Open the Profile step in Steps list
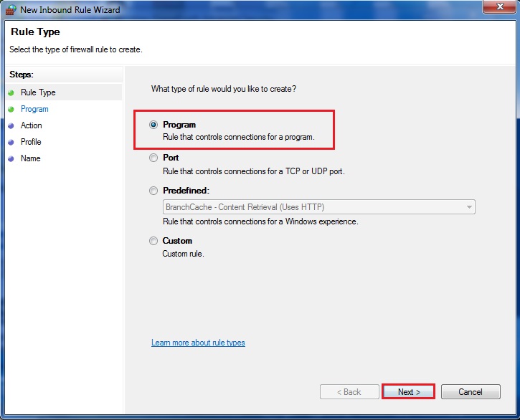 [x=31, y=142]
